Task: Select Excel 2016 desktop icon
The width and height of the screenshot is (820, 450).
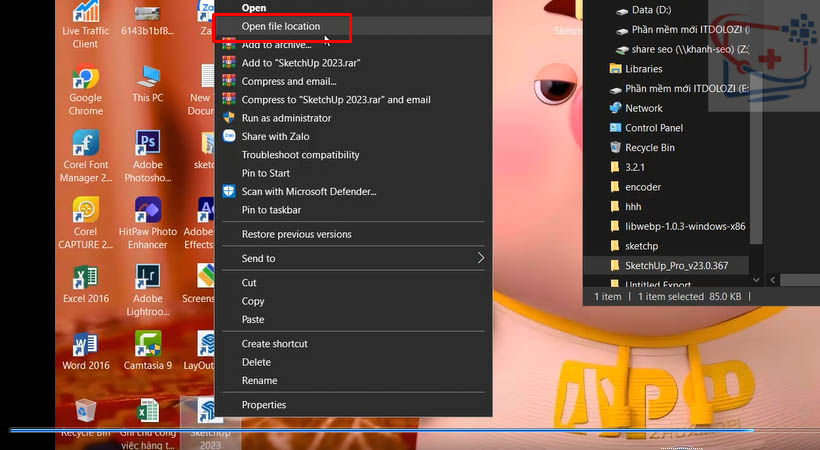Action: tap(85, 277)
